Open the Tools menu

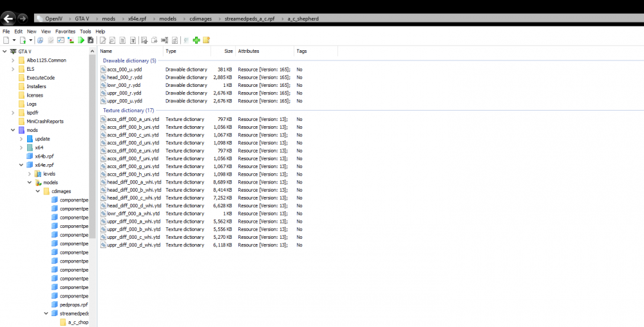[86, 31]
